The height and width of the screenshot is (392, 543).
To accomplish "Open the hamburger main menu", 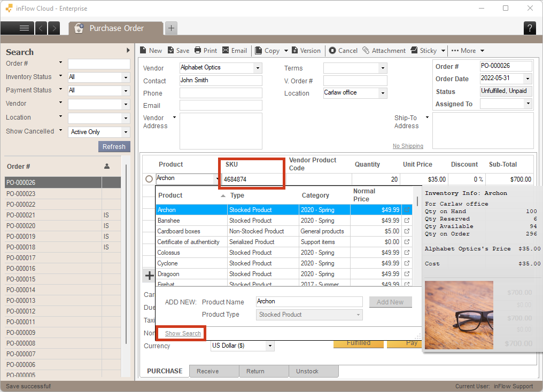I will (x=24, y=28).
